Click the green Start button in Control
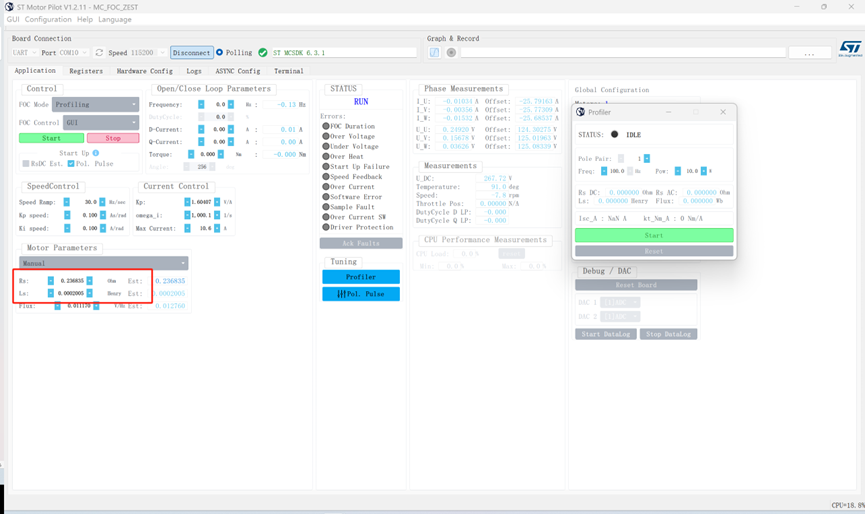The image size is (865, 514). [51, 138]
